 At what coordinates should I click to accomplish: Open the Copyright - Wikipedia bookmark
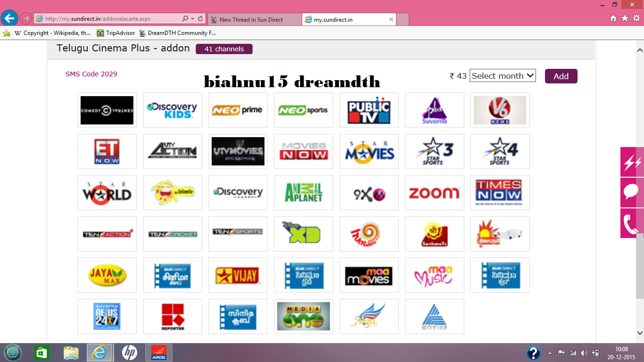pos(52,33)
